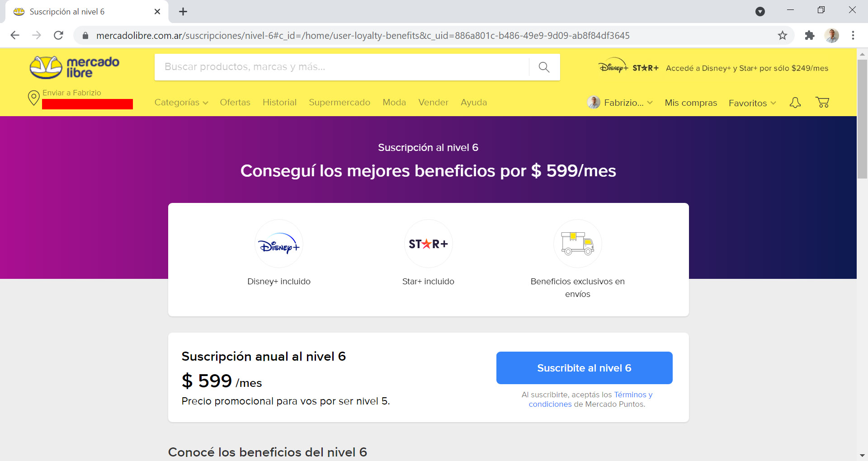This screenshot has height=461, width=868.
Task: Click Suscripción anual al nivel 6 heading
Action: [x=264, y=357]
